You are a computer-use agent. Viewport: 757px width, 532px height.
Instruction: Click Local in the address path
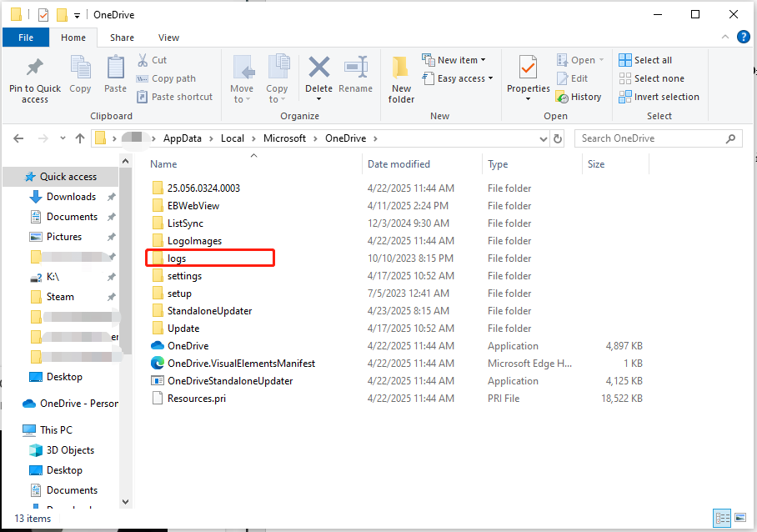[233, 138]
